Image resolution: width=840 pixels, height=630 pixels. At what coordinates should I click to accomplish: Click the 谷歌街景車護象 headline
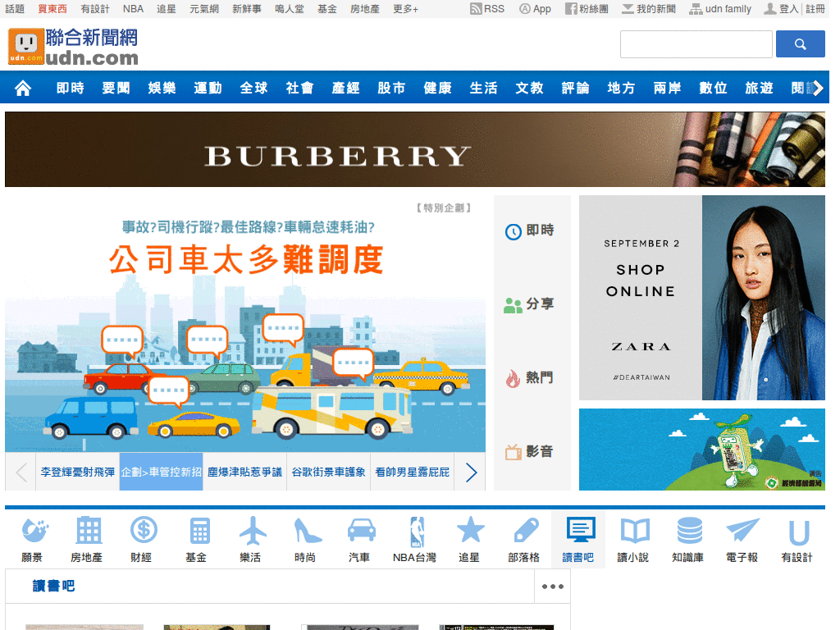click(328, 472)
